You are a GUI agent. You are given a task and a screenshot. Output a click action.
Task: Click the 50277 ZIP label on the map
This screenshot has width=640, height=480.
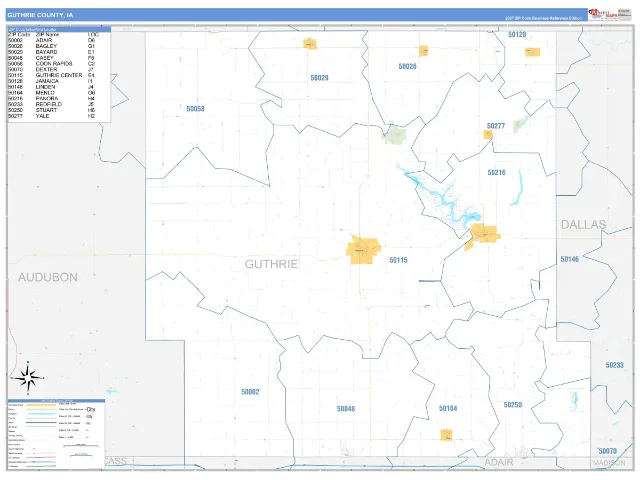pos(496,126)
